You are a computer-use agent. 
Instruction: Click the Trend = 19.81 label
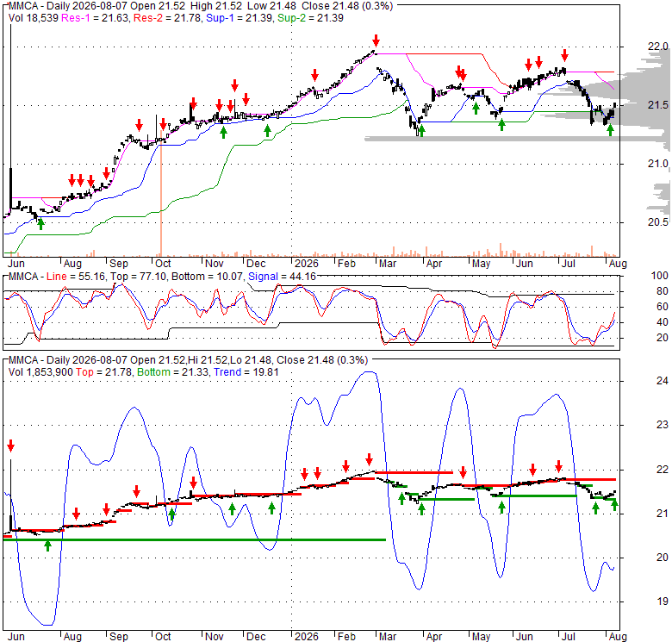click(246, 372)
